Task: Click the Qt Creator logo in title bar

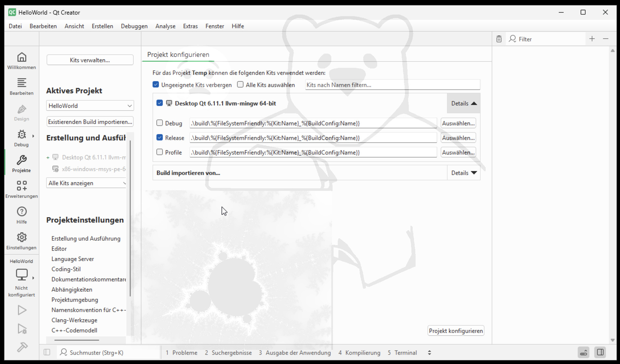Action: pos(12,12)
